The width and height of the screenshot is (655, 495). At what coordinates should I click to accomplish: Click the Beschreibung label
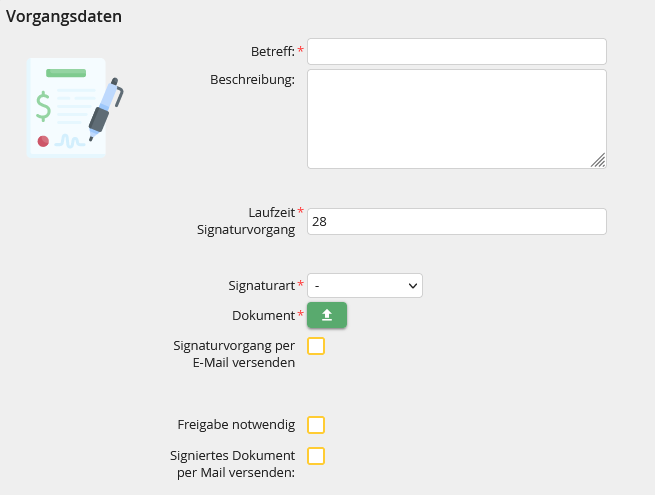(252, 79)
